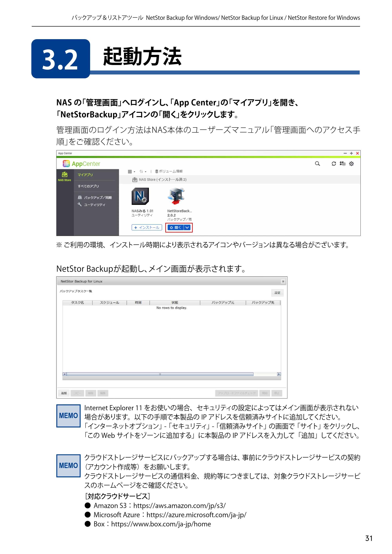Viewport: 392px width, 554px height.
Task: Click the Microsoft Azure URL text
Action: click(x=196, y=515)
